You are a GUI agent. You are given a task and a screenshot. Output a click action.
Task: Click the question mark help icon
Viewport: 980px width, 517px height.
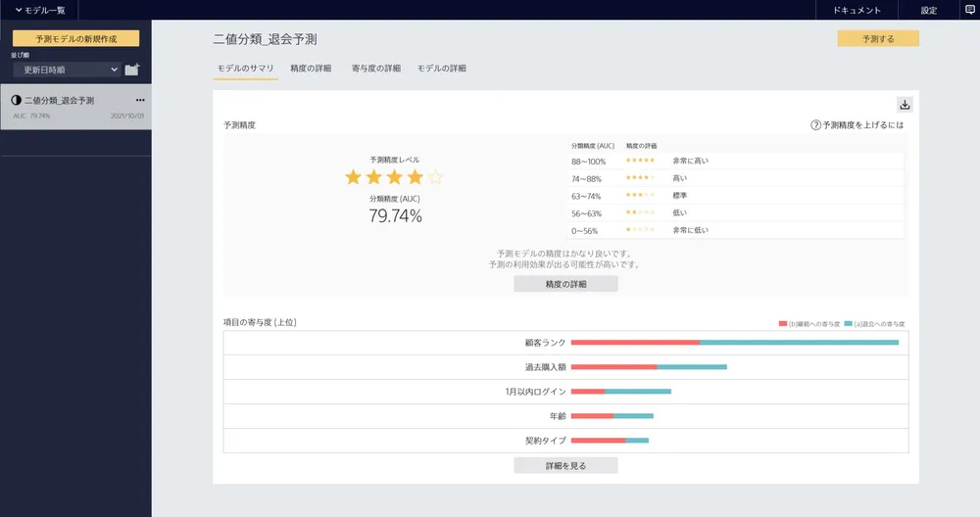(815, 125)
